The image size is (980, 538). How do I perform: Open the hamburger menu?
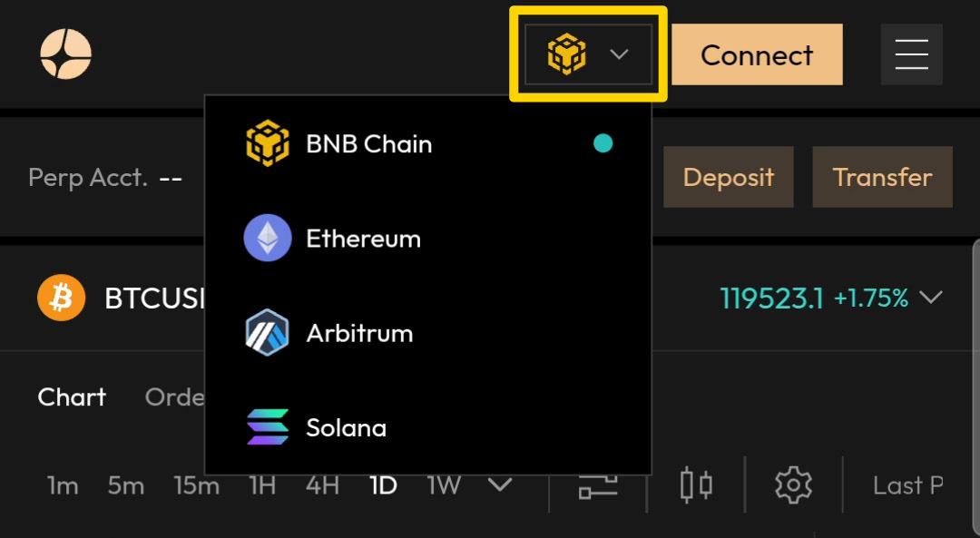coord(911,54)
